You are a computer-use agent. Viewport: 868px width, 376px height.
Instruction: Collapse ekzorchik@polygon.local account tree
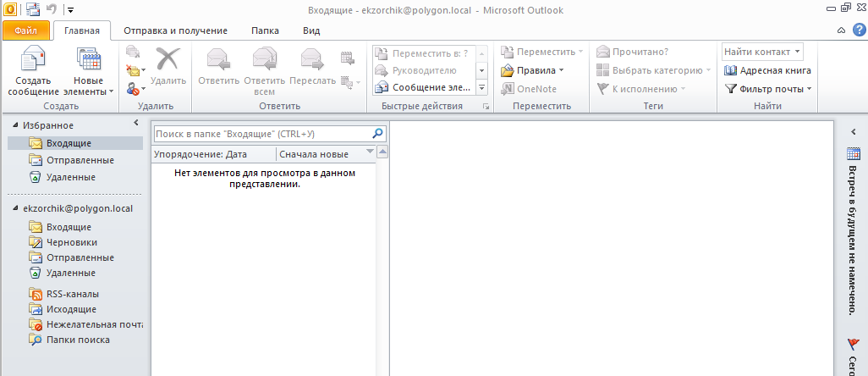coord(15,209)
